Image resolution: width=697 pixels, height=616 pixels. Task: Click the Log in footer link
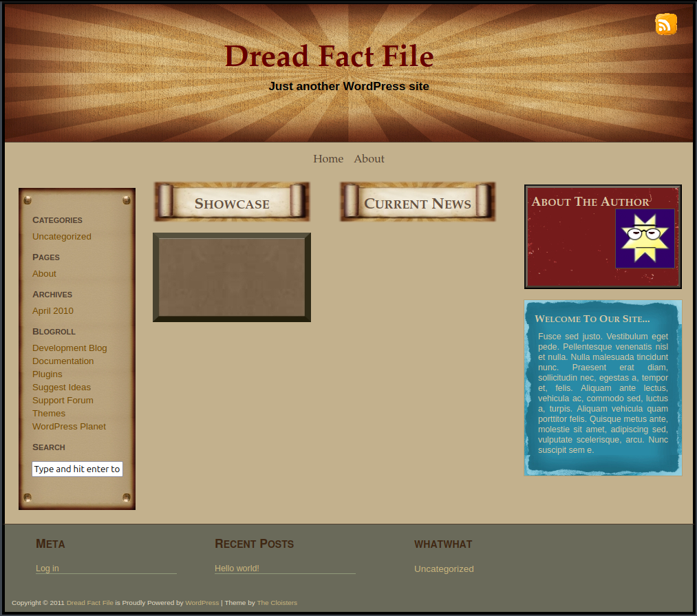(x=47, y=569)
